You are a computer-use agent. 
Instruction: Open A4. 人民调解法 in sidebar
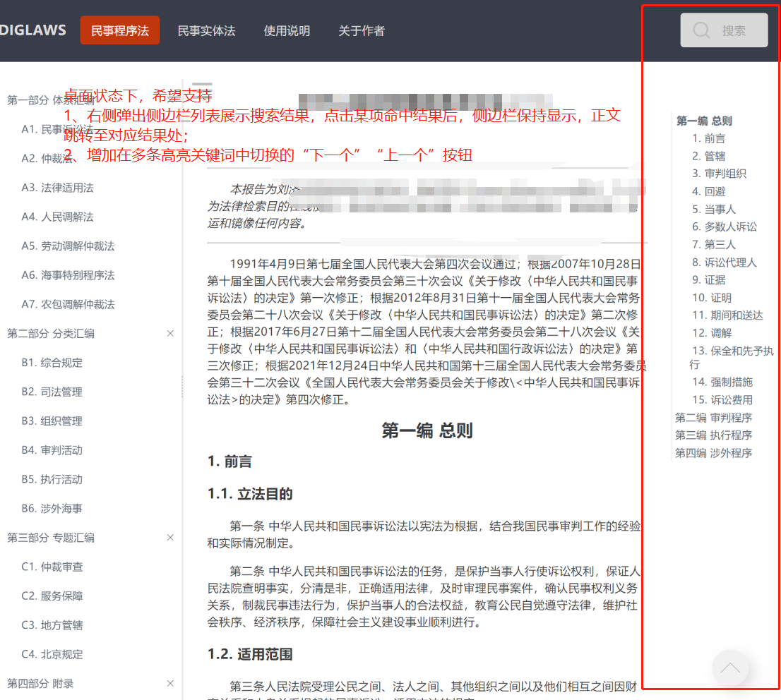(x=57, y=217)
